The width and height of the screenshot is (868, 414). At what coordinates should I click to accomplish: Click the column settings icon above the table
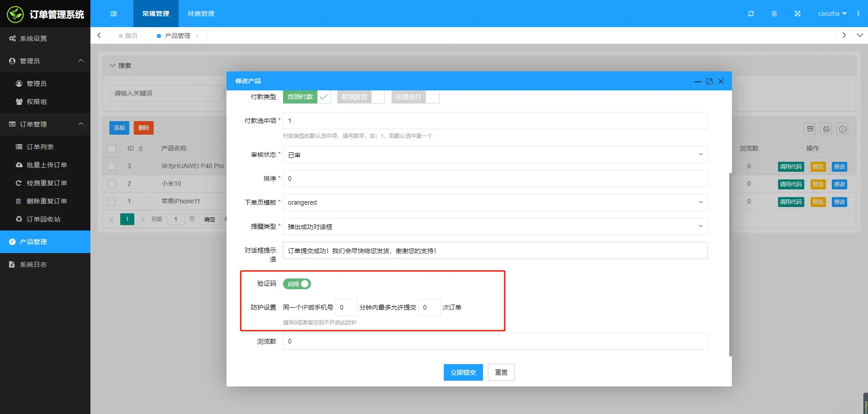coord(810,129)
